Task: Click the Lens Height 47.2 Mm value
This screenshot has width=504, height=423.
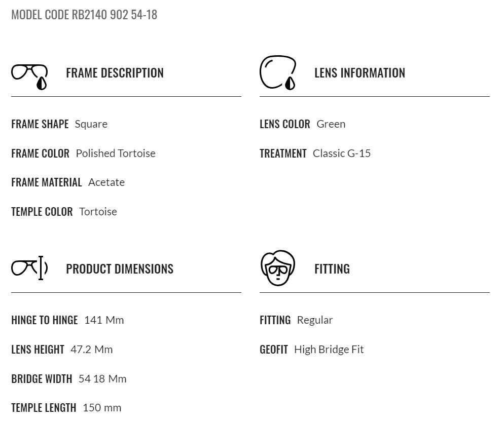Action: point(92,350)
